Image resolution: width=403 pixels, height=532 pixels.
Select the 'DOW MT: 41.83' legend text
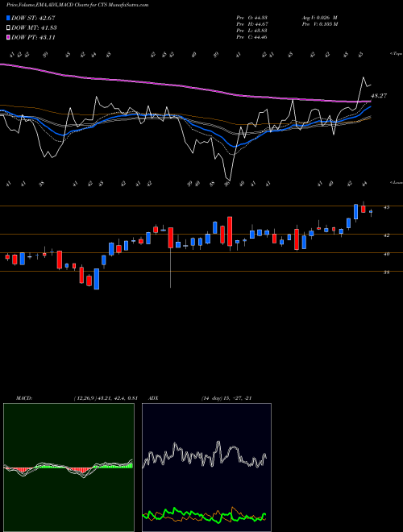(34, 28)
